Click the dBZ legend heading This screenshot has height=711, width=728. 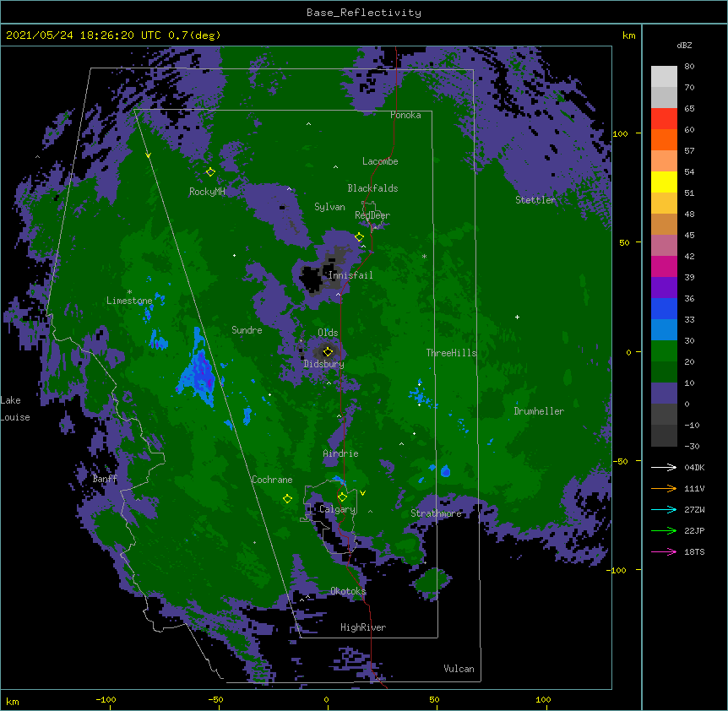(x=684, y=45)
